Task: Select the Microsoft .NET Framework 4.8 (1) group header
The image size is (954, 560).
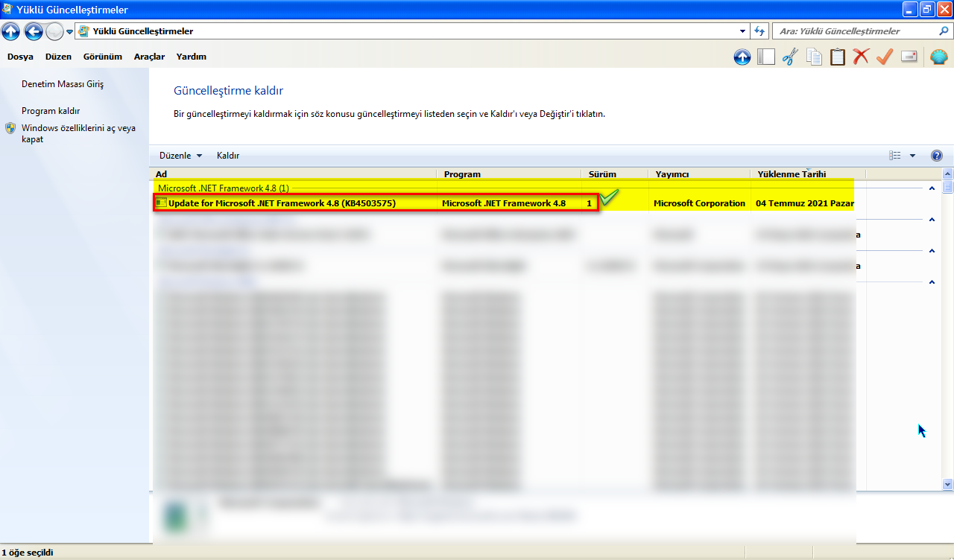Action: point(224,188)
